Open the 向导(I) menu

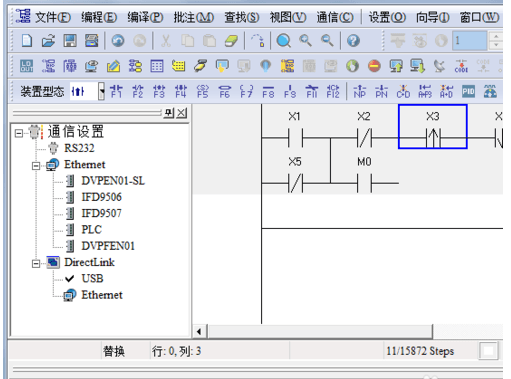click(433, 17)
